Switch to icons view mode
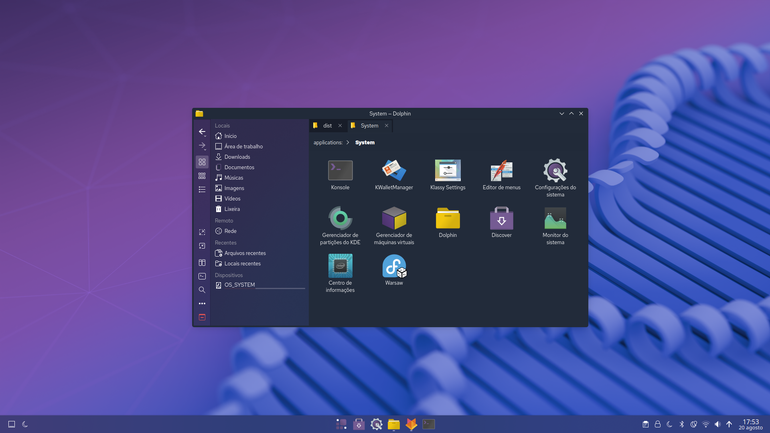 tap(202, 162)
